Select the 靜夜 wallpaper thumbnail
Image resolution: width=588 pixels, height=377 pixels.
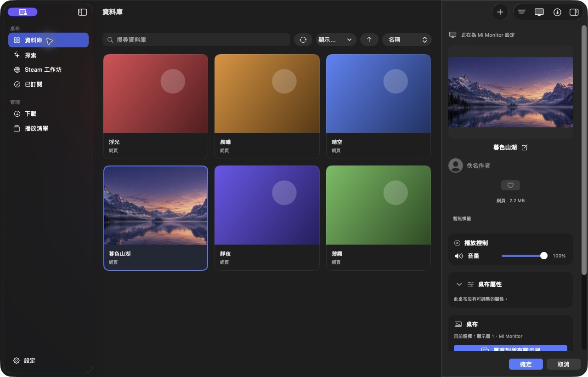pyautogui.click(x=267, y=205)
